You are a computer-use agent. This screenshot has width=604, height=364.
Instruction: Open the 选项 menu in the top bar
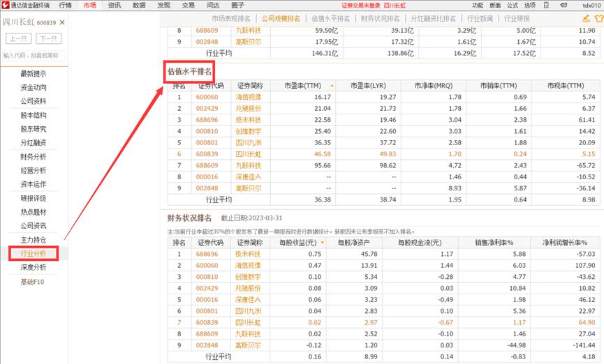(x=530, y=6)
